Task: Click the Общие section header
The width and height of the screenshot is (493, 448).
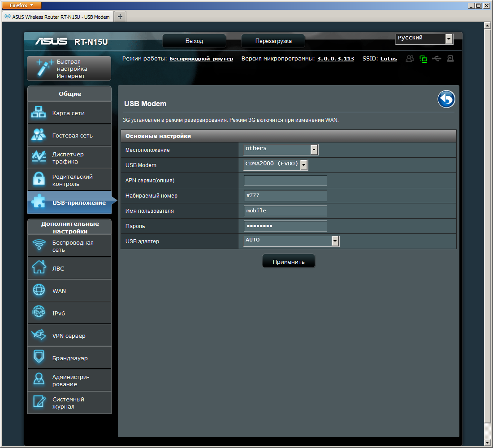Action: (x=69, y=94)
